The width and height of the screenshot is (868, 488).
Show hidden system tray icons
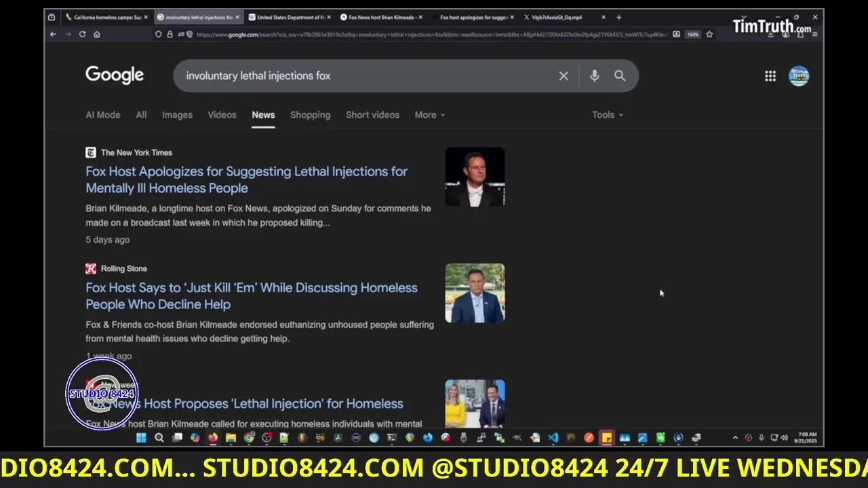tap(735, 438)
